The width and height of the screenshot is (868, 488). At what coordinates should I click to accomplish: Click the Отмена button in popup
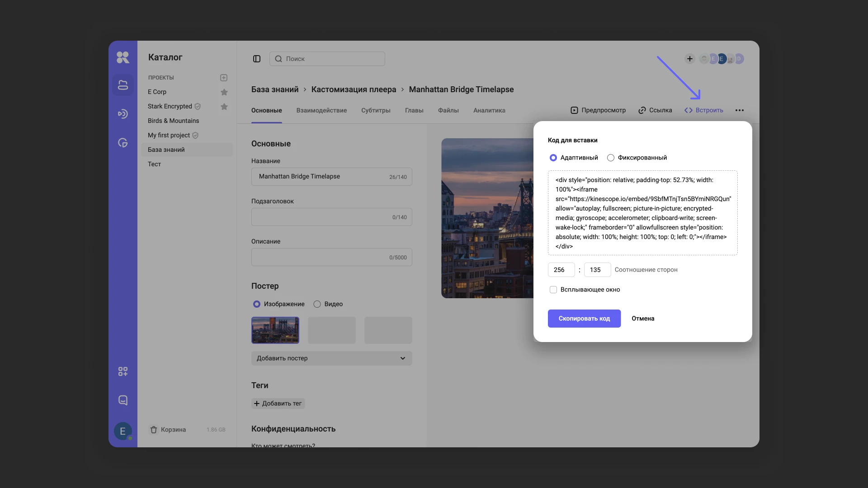pos(643,319)
